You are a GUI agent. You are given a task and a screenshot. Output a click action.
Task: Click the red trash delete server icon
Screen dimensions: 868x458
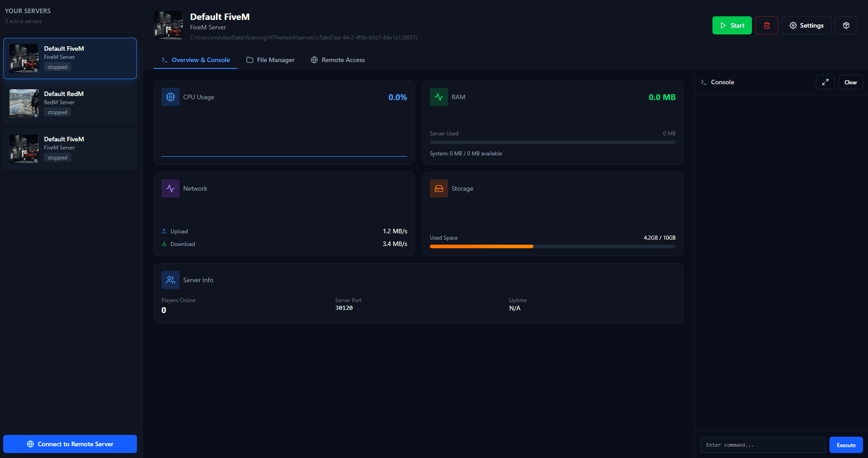pos(767,25)
